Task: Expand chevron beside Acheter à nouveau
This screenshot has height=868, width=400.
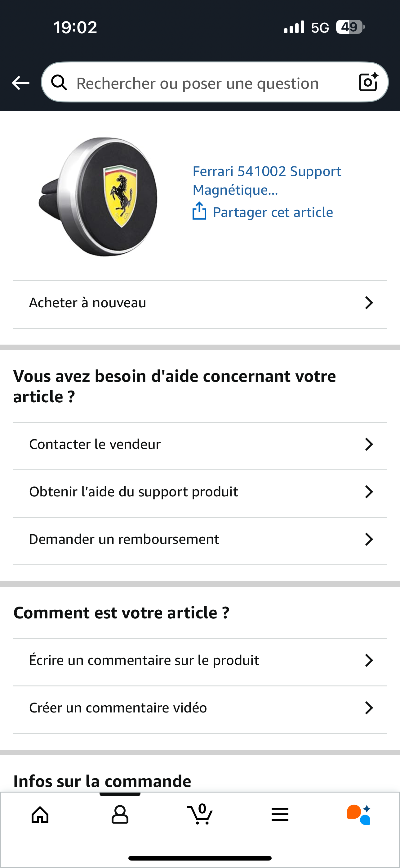Action: (369, 303)
